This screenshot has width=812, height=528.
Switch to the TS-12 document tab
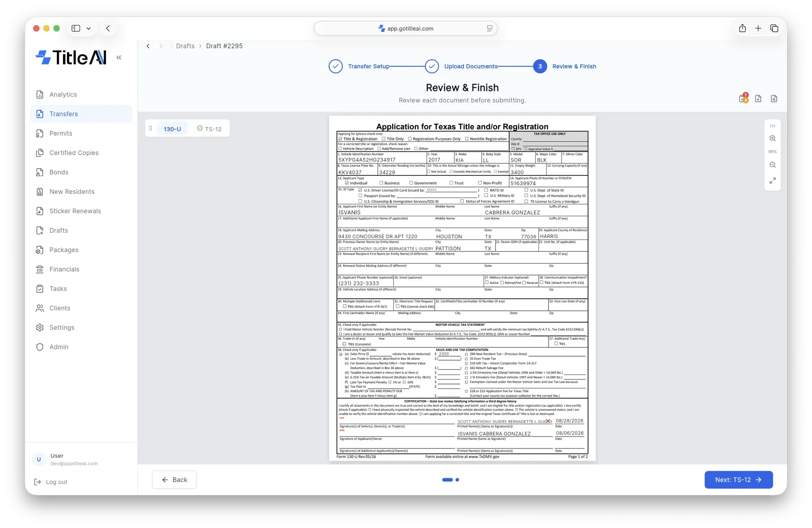(x=209, y=129)
